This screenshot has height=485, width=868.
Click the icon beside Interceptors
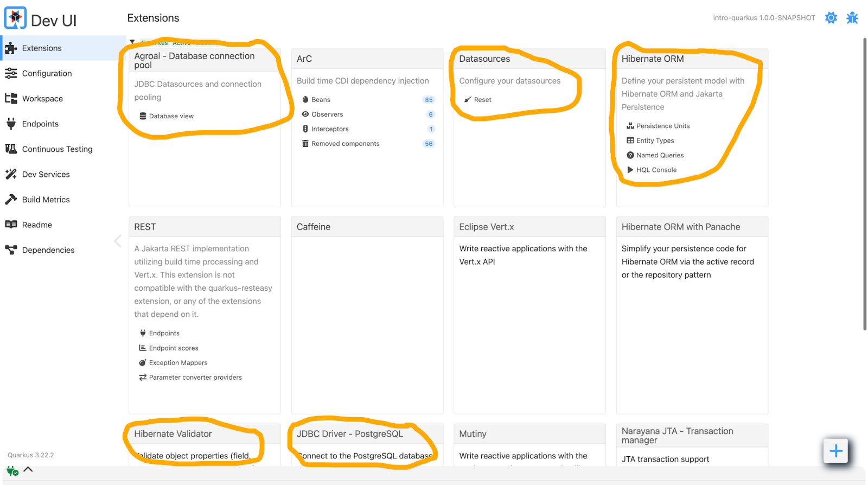tap(305, 129)
